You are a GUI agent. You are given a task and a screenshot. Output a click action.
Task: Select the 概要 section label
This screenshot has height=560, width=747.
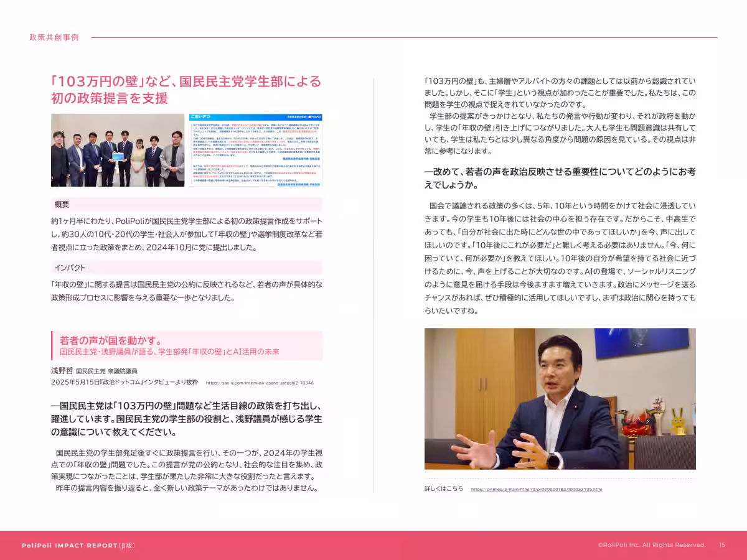tap(62, 205)
